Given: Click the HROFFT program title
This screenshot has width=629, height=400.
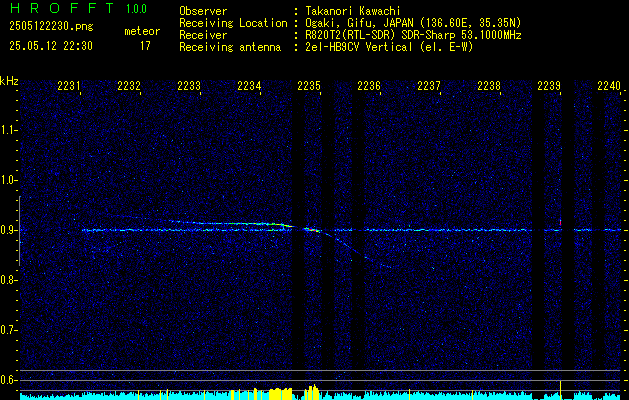Looking at the screenshot, I should [x=62, y=8].
